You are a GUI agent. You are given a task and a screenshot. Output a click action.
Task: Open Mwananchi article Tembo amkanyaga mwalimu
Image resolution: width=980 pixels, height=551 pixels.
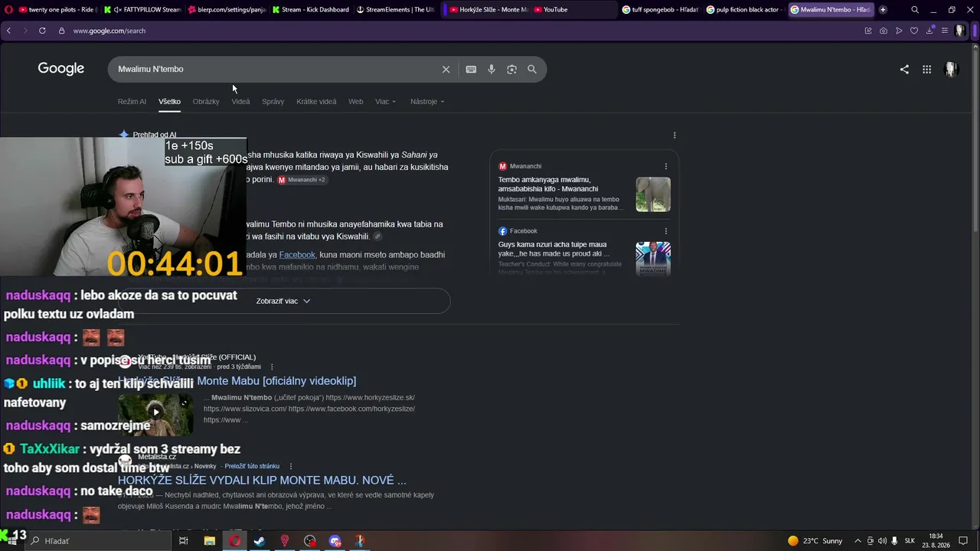coord(548,184)
